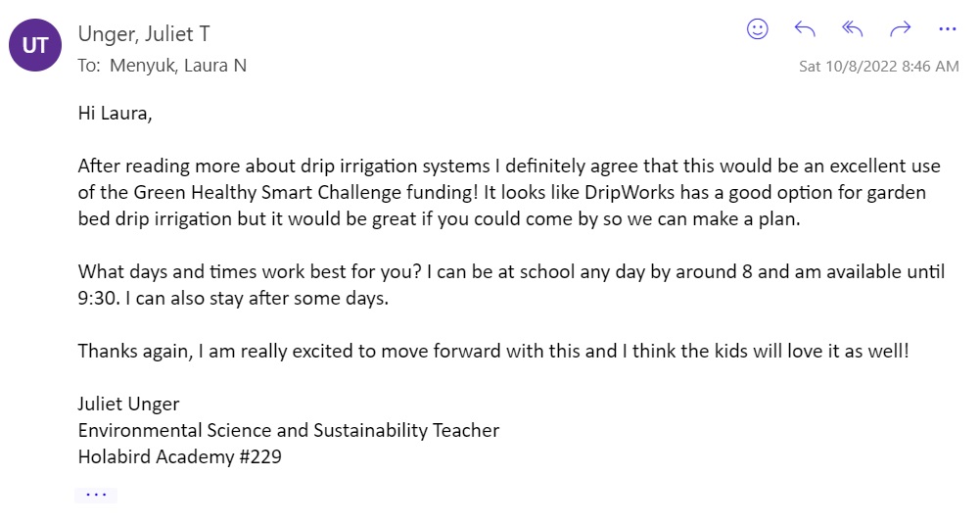Click the Juliet Unger signature name

[128, 404]
